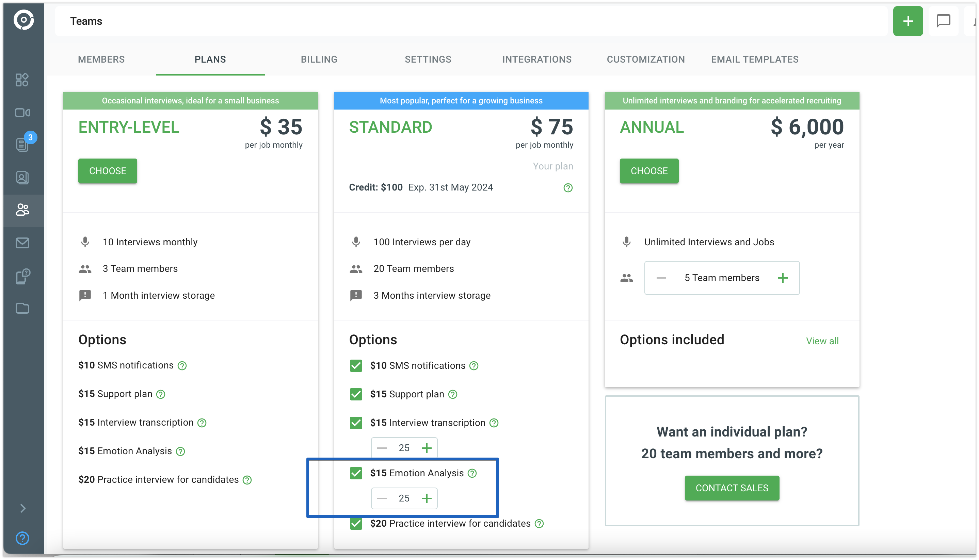
Task: Click the Contact Sales button
Action: (x=732, y=488)
